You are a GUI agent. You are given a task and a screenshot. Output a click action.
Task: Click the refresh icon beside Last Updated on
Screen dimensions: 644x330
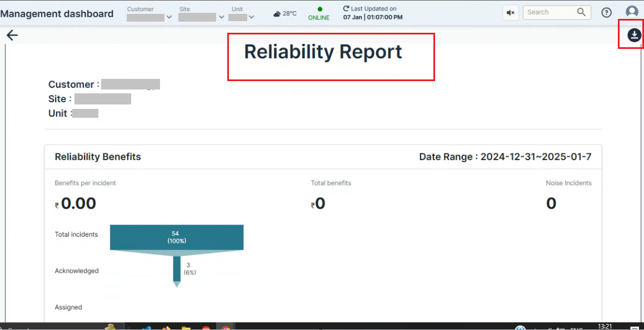[x=346, y=8]
